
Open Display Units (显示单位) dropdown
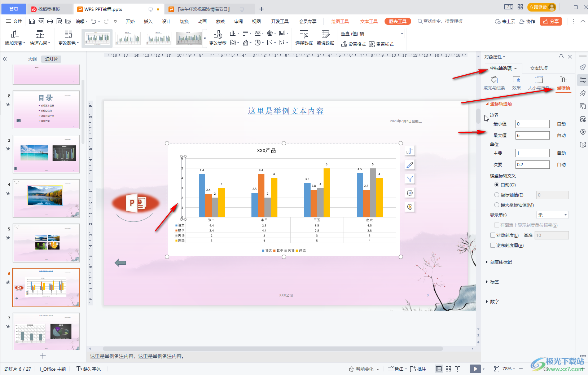pos(553,215)
